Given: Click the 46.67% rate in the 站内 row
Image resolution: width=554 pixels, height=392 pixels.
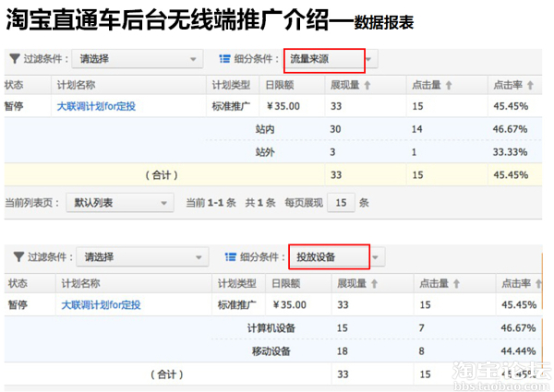Looking at the screenshot, I should (511, 129).
